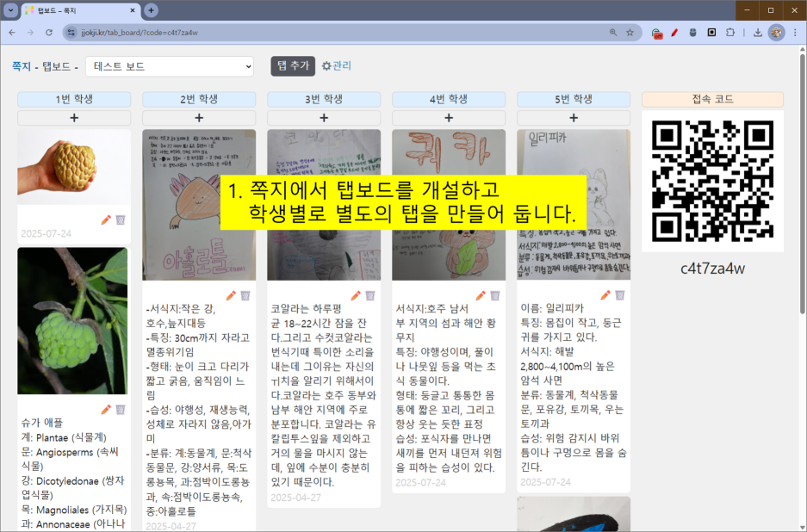The height and width of the screenshot is (532, 807).
Task: Follow the 쪽지 home link
Action: (22, 66)
